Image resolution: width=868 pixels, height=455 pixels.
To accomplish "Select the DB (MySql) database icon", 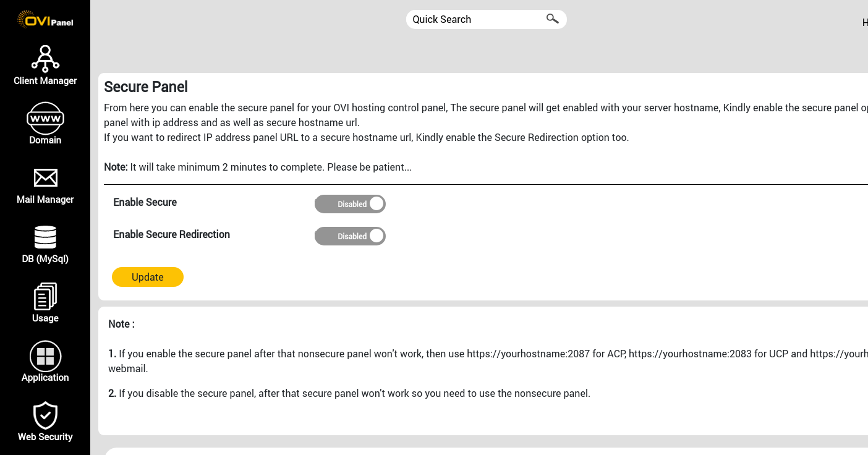I will pos(45,237).
